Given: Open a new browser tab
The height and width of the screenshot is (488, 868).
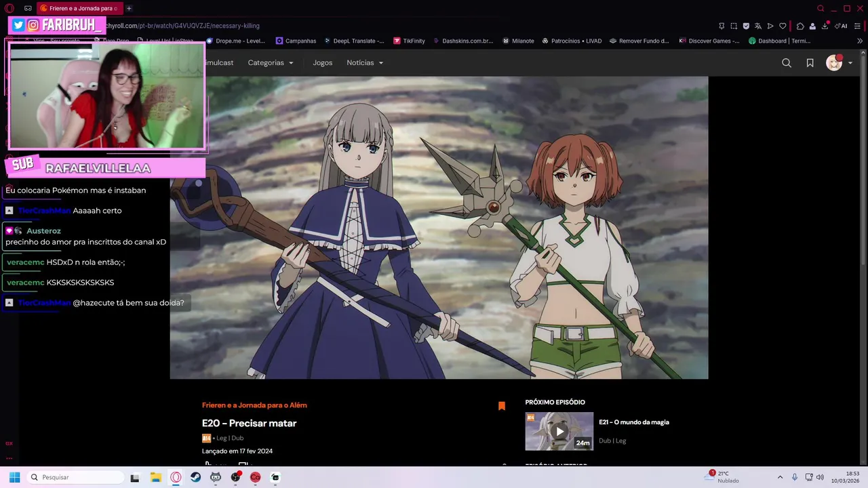Looking at the screenshot, I should click(x=129, y=8).
